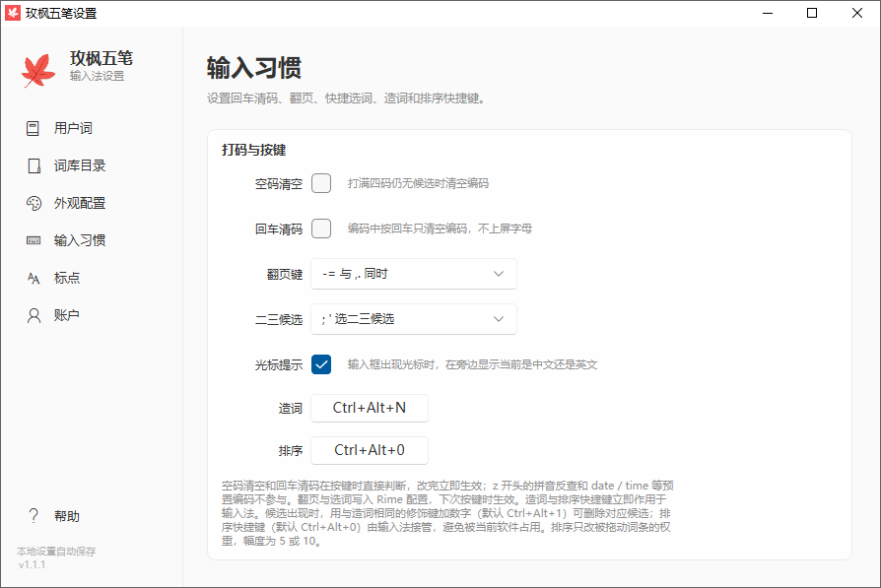Click the 翻页键 label

[x=285, y=275]
